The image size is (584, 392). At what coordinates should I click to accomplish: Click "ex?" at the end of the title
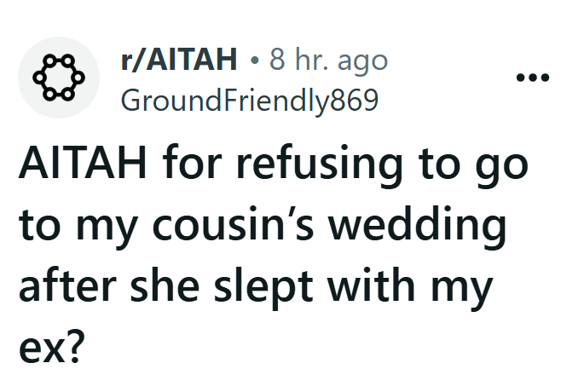point(50,349)
